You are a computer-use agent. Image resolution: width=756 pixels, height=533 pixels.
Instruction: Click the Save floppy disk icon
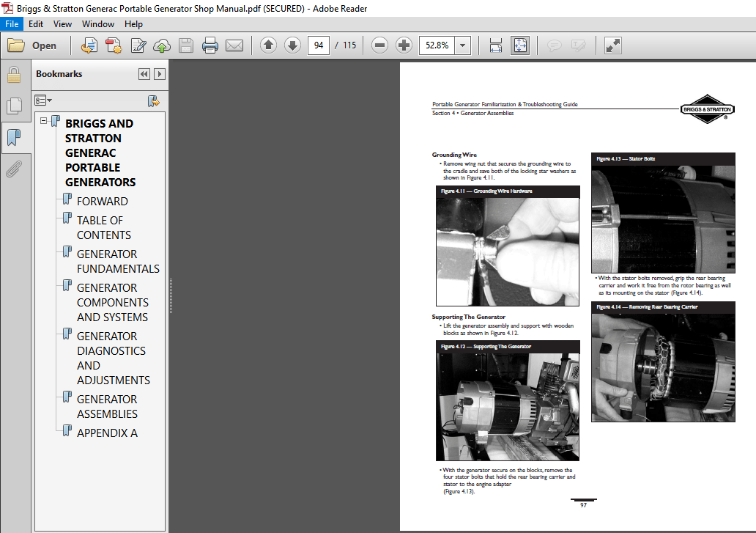coord(186,46)
